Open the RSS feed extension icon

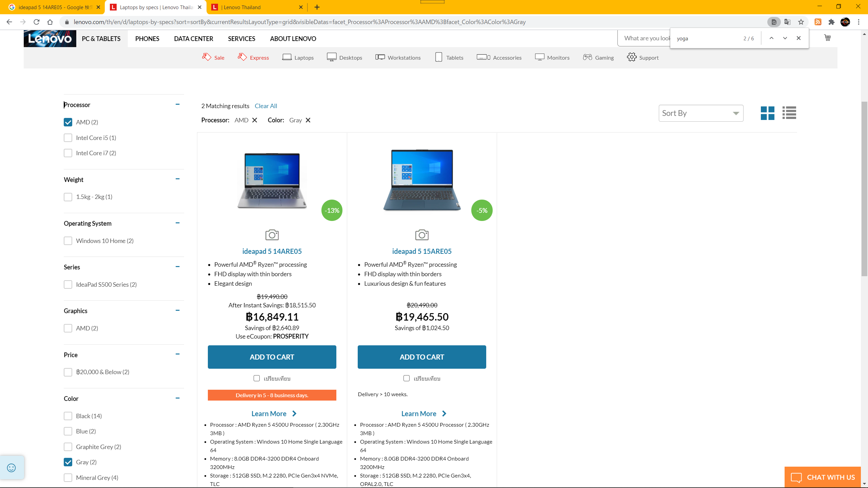click(x=818, y=22)
